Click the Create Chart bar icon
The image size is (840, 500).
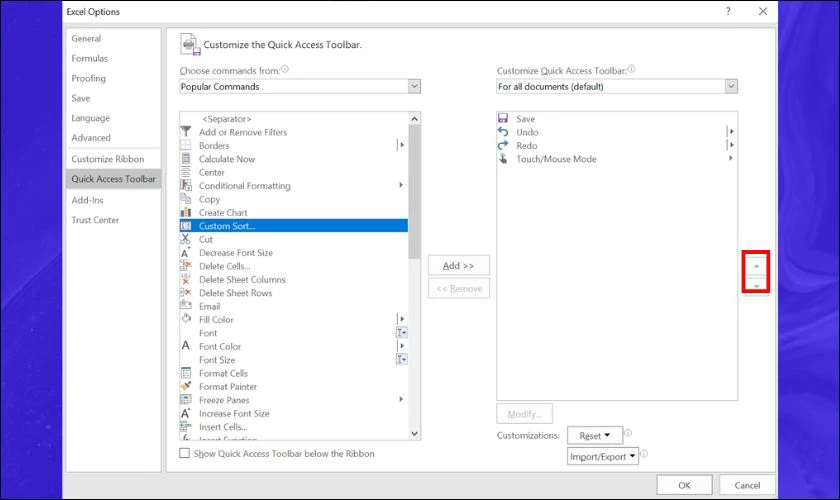click(186, 212)
